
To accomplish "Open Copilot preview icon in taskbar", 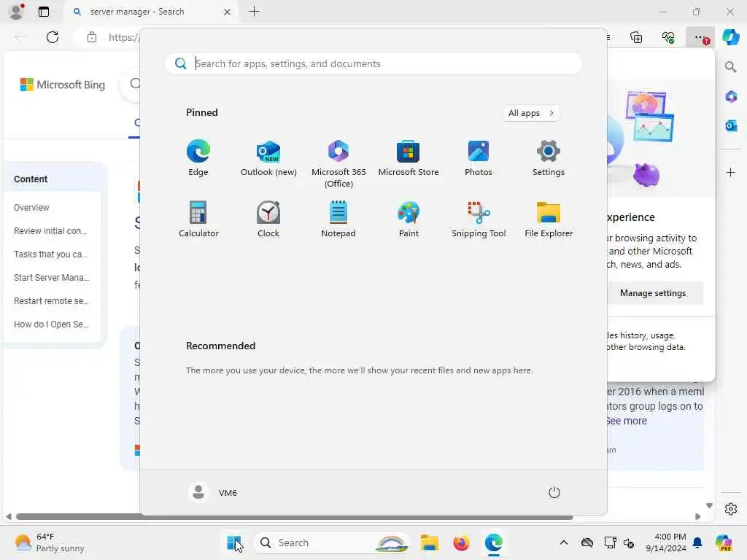I will (x=724, y=542).
